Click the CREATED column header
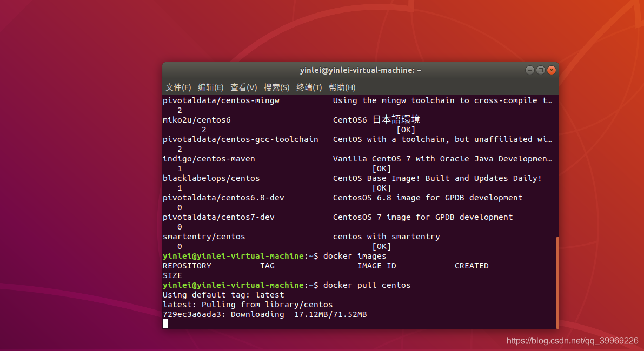The width and height of the screenshot is (644, 351). point(472,266)
